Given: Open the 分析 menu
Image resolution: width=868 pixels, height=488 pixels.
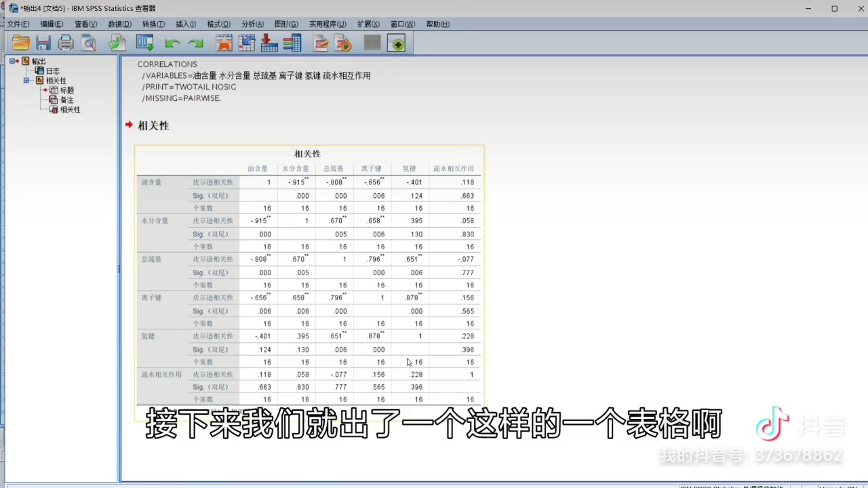Looking at the screenshot, I should click(252, 24).
